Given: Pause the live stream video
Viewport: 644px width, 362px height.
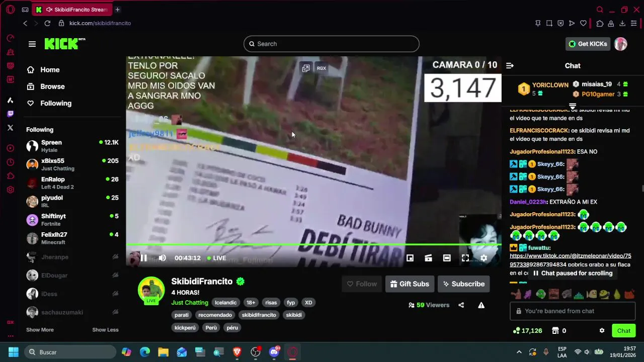Looking at the screenshot, I should [143, 258].
